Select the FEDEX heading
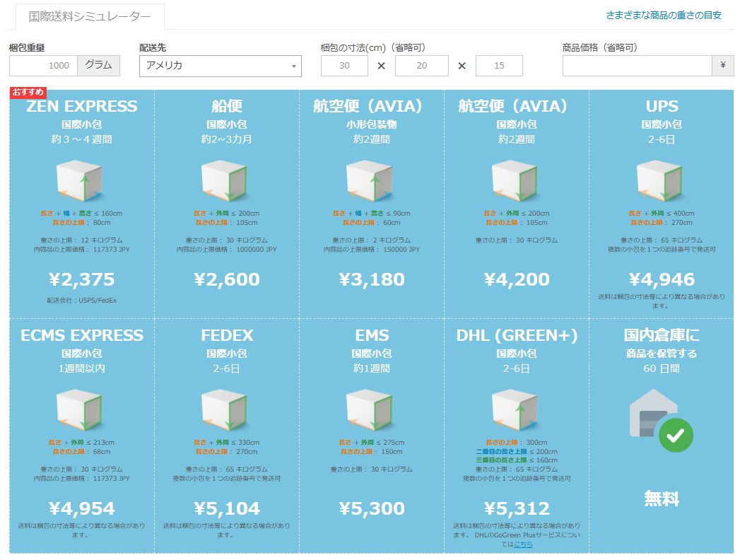The height and width of the screenshot is (560, 740). pos(227,335)
